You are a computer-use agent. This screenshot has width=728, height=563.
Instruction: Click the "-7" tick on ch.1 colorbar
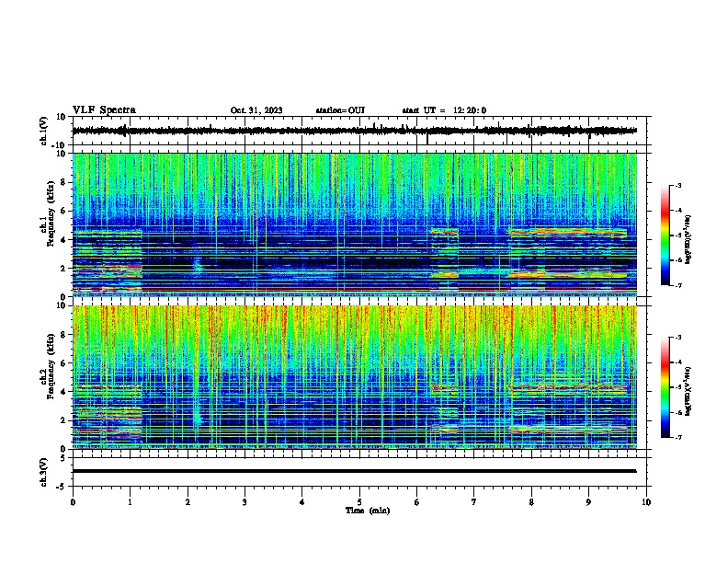(678, 285)
